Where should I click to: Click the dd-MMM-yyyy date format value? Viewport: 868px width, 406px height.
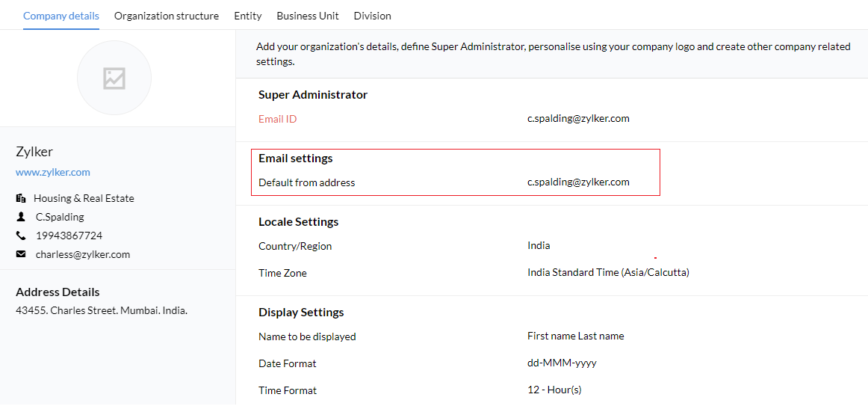(562, 363)
